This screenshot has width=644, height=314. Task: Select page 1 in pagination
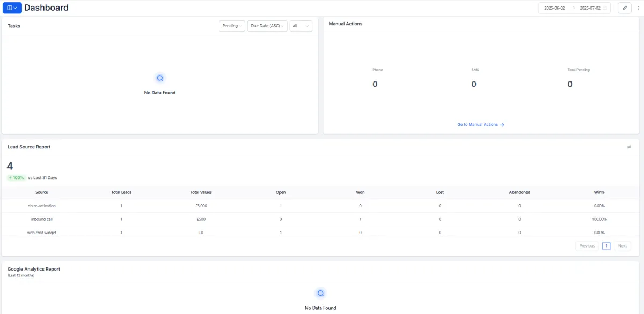606,246
